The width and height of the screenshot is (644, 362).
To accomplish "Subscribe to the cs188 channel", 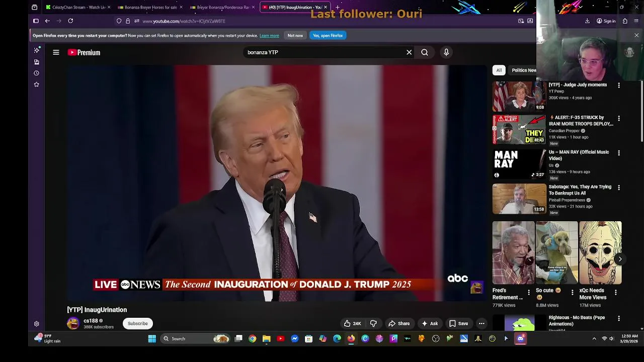I will click(x=137, y=323).
